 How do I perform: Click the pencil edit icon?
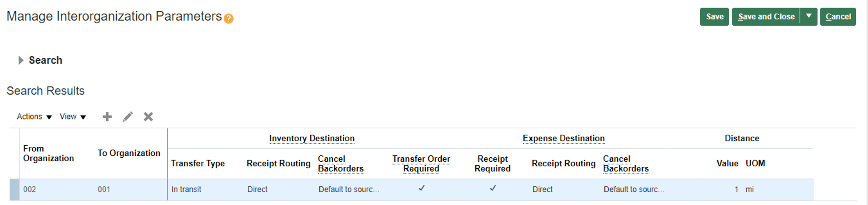(128, 117)
